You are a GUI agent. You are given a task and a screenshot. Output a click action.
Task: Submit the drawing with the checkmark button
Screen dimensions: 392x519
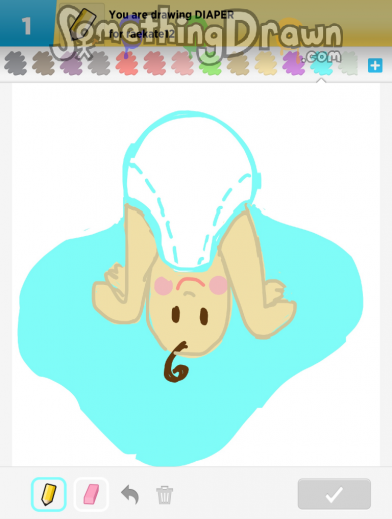pyautogui.click(x=334, y=494)
